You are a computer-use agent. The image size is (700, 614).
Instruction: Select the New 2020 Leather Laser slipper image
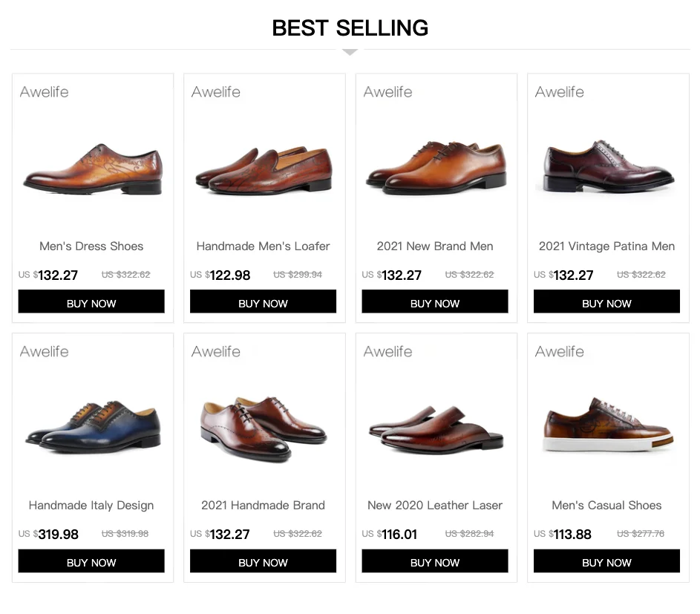(x=436, y=429)
